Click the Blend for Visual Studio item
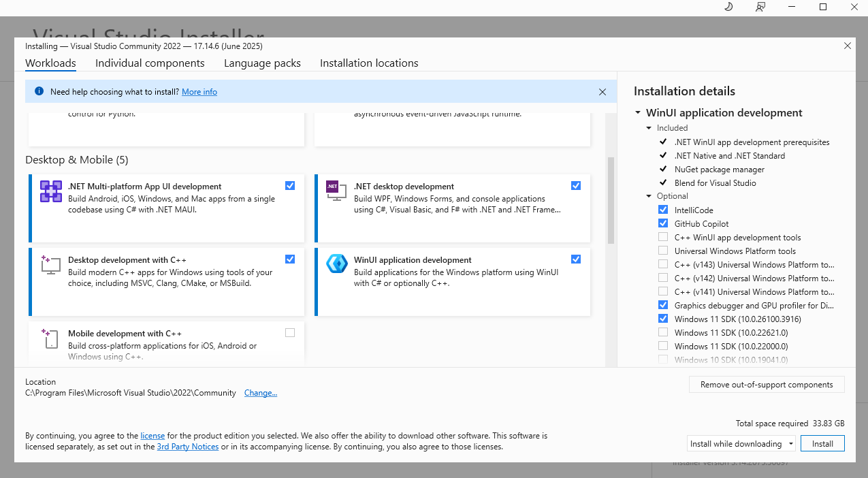868x478 pixels. coord(715,182)
